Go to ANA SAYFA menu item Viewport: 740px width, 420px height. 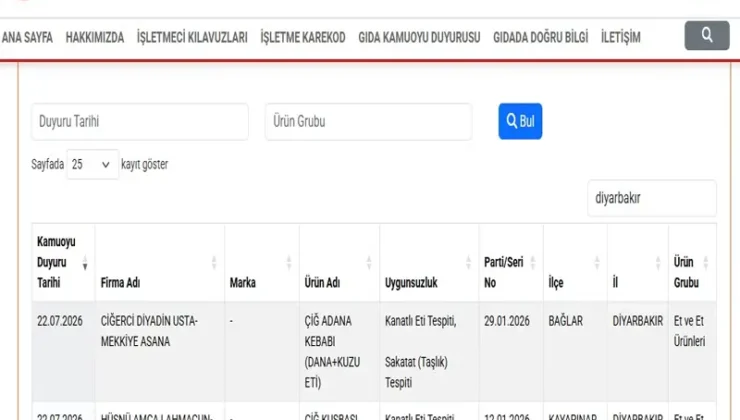[27, 37]
